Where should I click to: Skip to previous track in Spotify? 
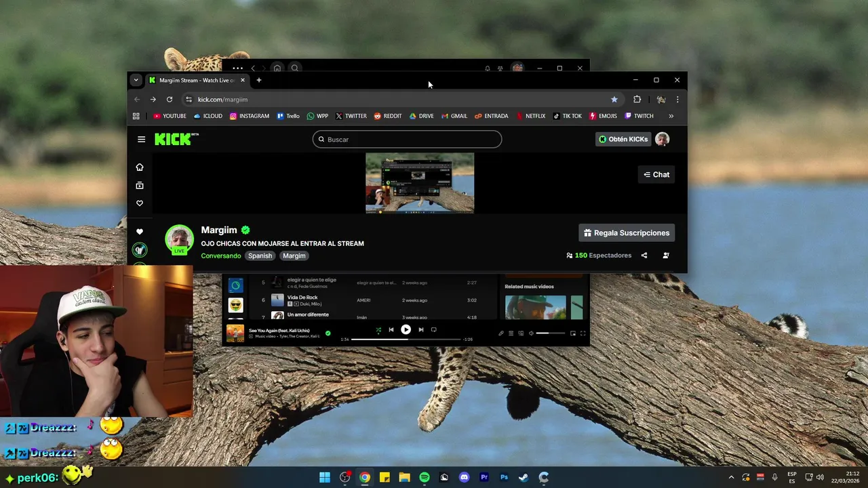(391, 330)
